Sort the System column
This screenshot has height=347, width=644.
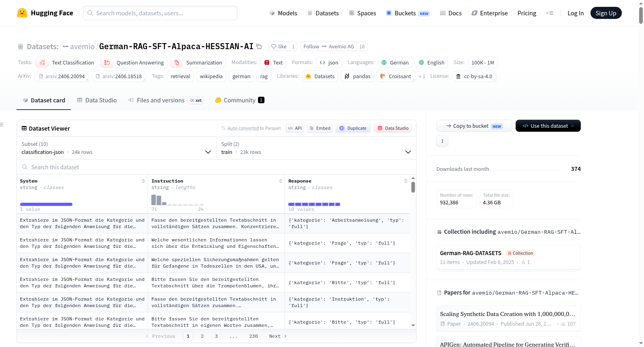(x=143, y=181)
